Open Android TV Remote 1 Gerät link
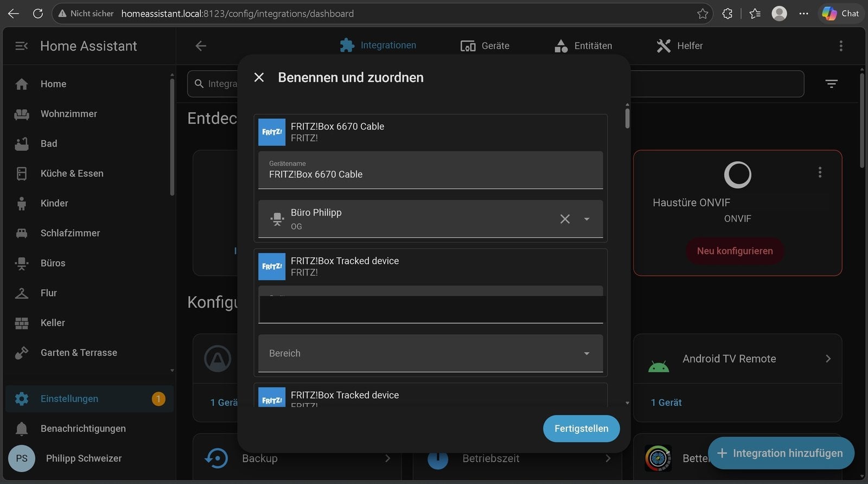 (666, 403)
